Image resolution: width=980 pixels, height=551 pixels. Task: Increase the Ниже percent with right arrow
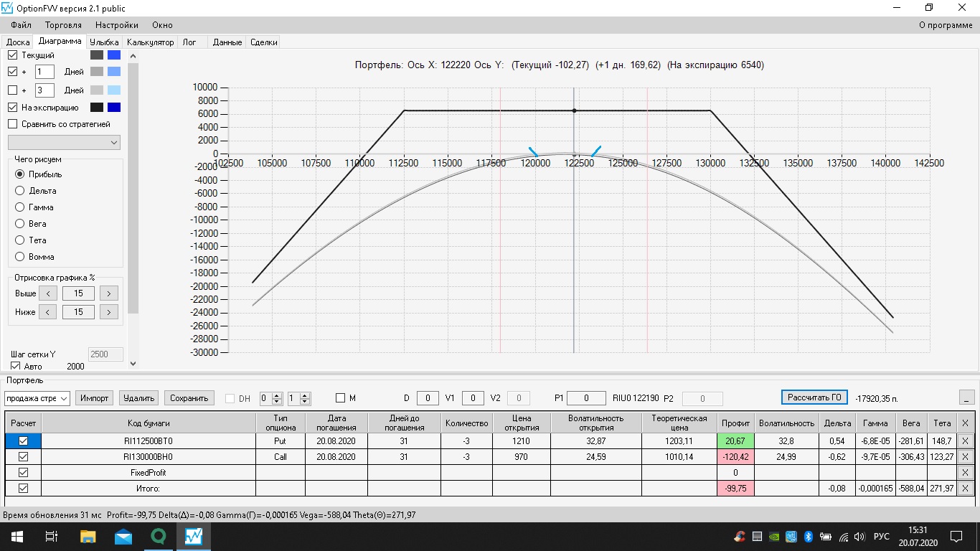(109, 311)
